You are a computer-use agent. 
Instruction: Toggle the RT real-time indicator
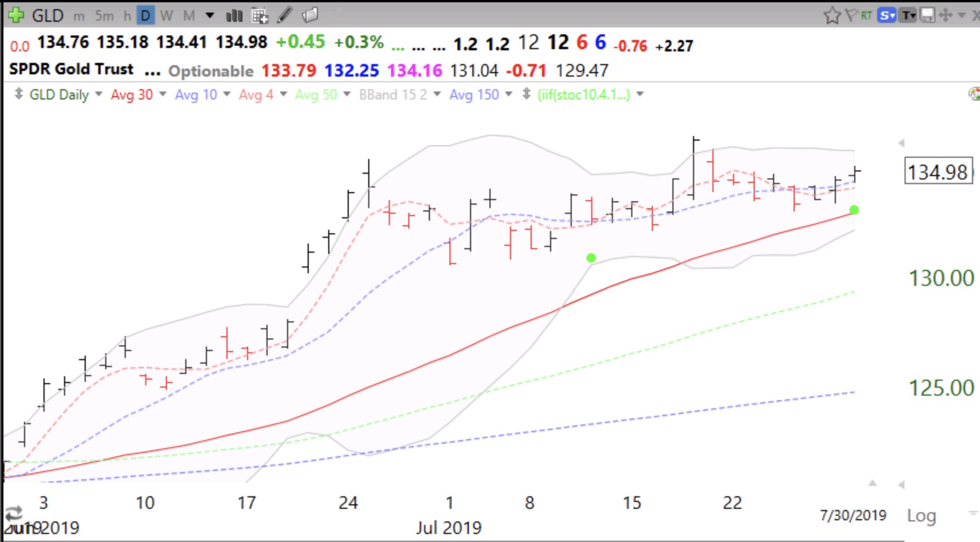pyautogui.click(x=866, y=15)
